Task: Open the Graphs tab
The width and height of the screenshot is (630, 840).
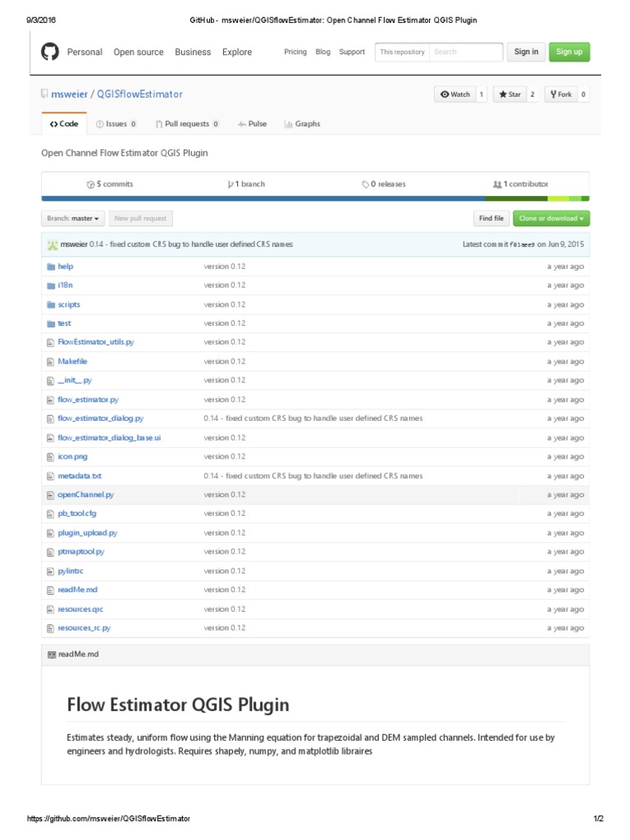Action: [302, 124]
